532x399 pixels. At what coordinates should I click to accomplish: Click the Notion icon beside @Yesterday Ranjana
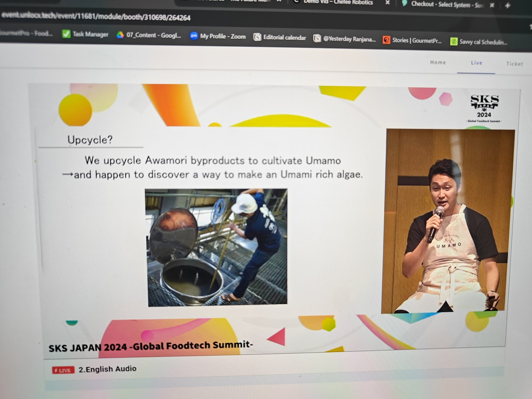(317, 39)
